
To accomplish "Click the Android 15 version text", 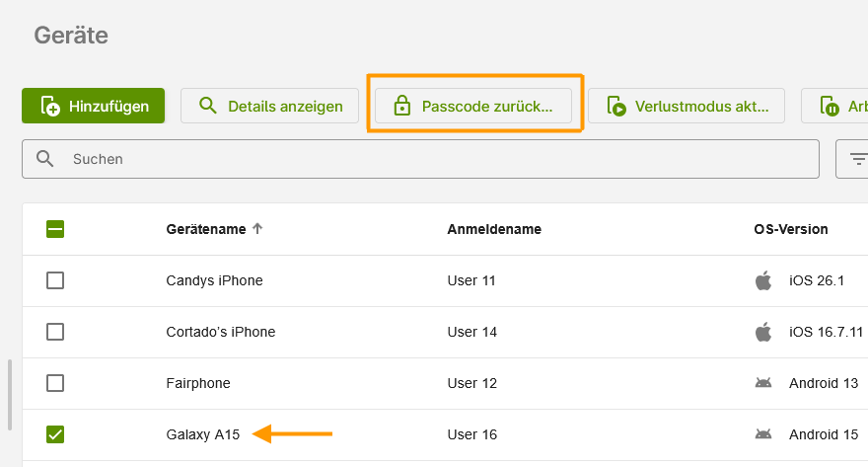I will (x=824, y=434).
